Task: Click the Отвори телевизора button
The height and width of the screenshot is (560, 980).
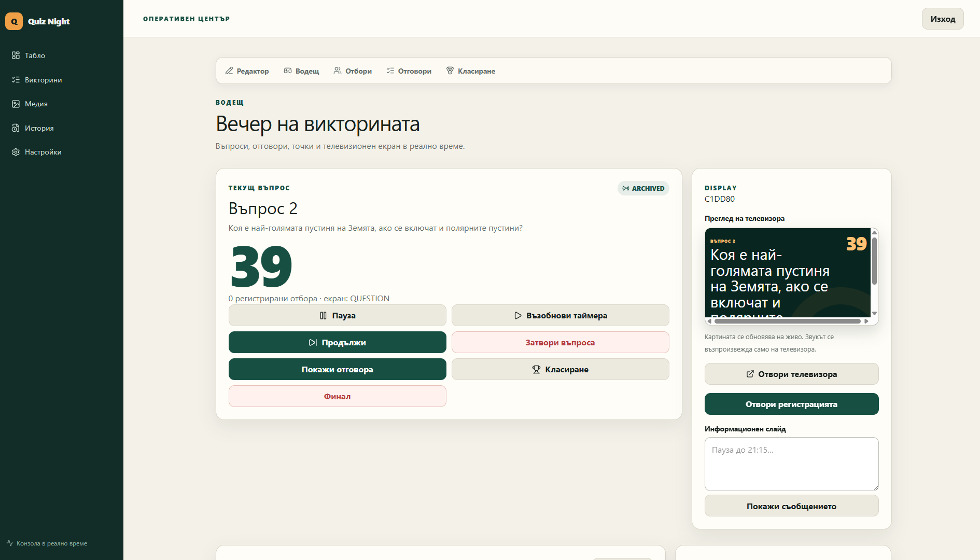Action: [792, 374]
